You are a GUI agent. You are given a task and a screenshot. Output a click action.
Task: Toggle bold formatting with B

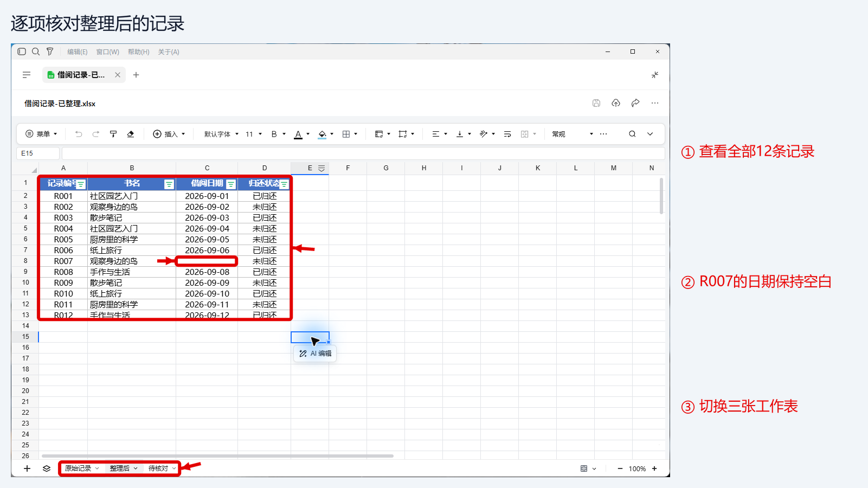click(274, 134)
